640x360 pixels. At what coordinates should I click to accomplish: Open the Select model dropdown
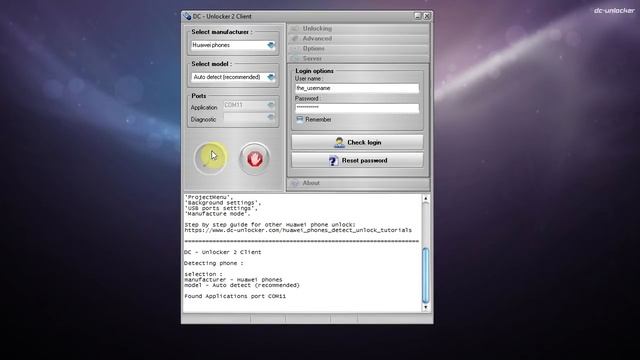[233, 77]
